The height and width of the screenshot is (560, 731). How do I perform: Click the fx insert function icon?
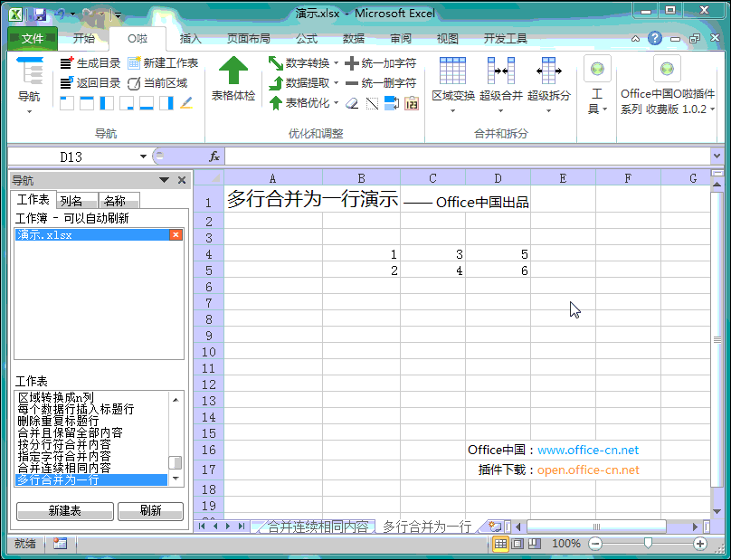[x=214, y=157]
